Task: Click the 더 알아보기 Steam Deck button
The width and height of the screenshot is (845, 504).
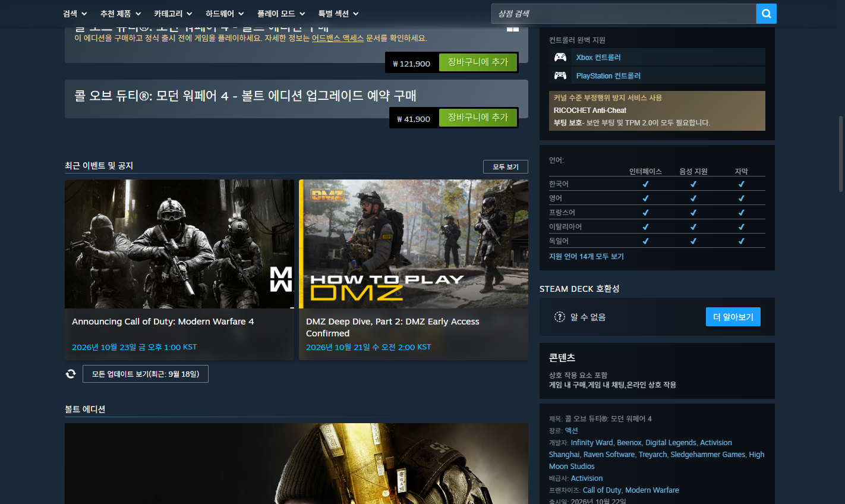Action: (733, 317)
